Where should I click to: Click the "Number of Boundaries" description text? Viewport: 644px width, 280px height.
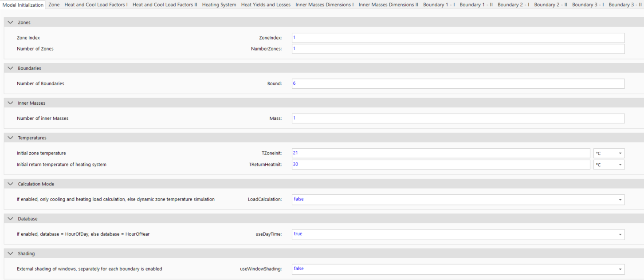[40, 83]
